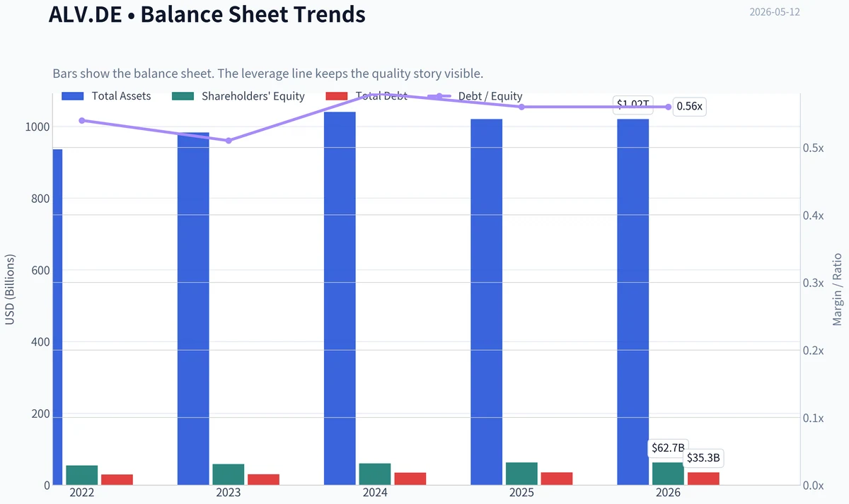Image resolution: width=849 pixels, height=504 pixels.
Task: Click the $62.7B equity annotation
Action: [668, 447]
